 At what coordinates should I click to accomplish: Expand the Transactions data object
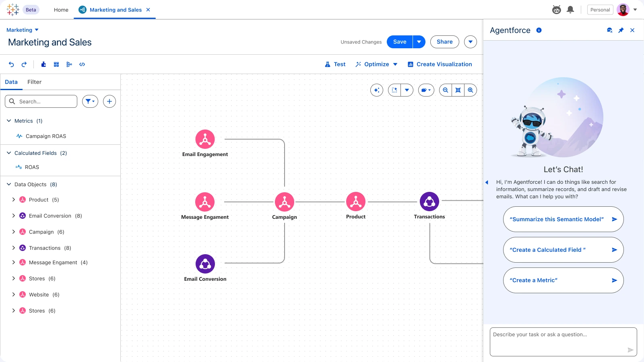pyautogui.click(x=14, y=248)
